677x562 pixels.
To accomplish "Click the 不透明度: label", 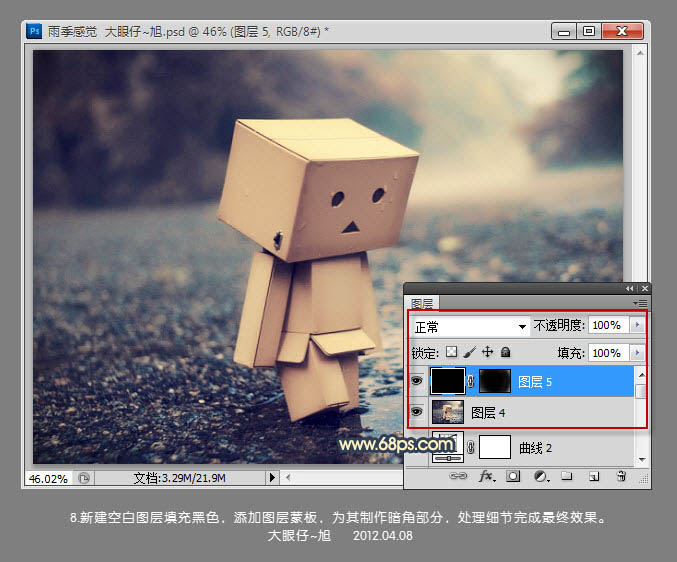I will point(559,325).
